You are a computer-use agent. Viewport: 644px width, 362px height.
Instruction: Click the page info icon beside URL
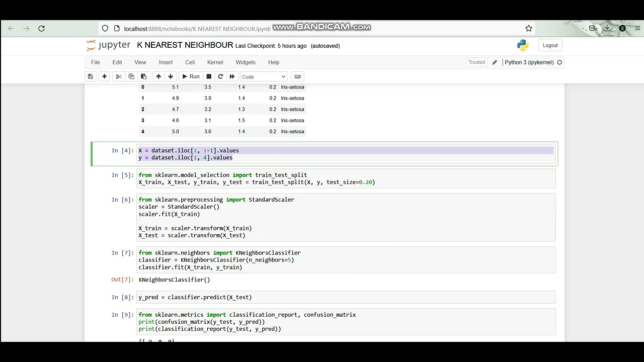tap(117, 29)
